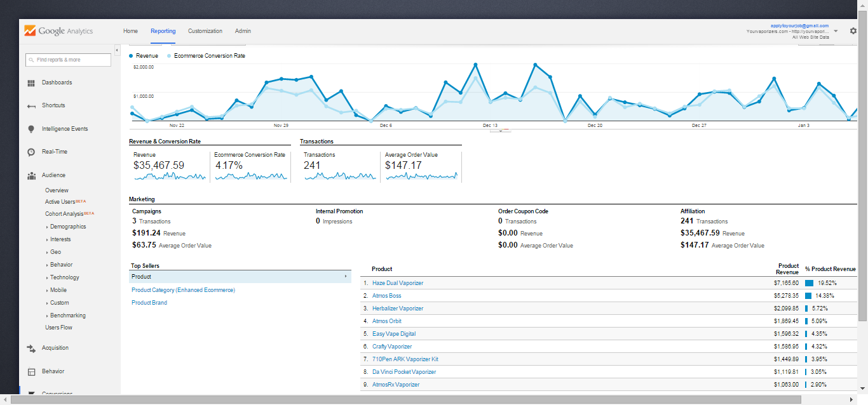Screen dimensions: 868x405
Task: Click the Audience people icon
Action: (x=31, y=175)
